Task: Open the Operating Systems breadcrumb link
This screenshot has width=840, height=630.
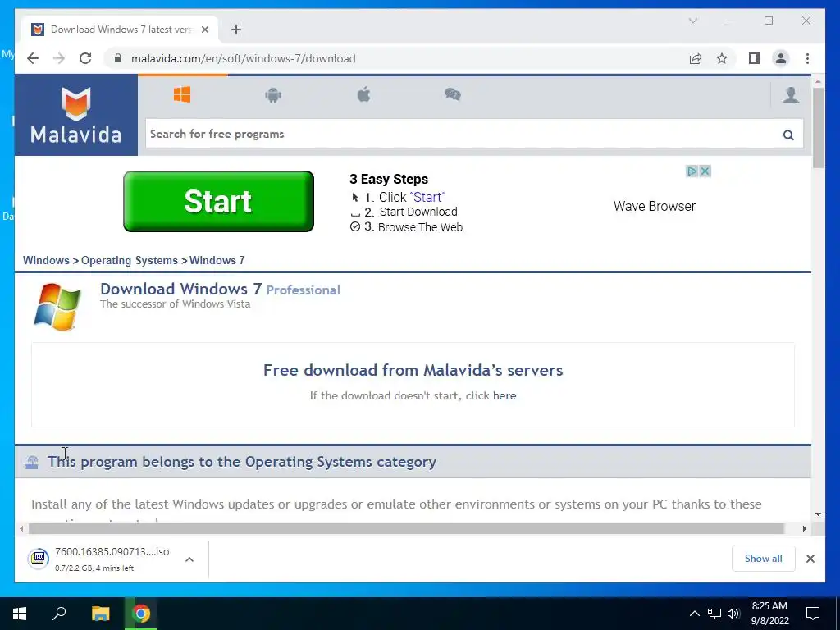Action: coord(129,260)
